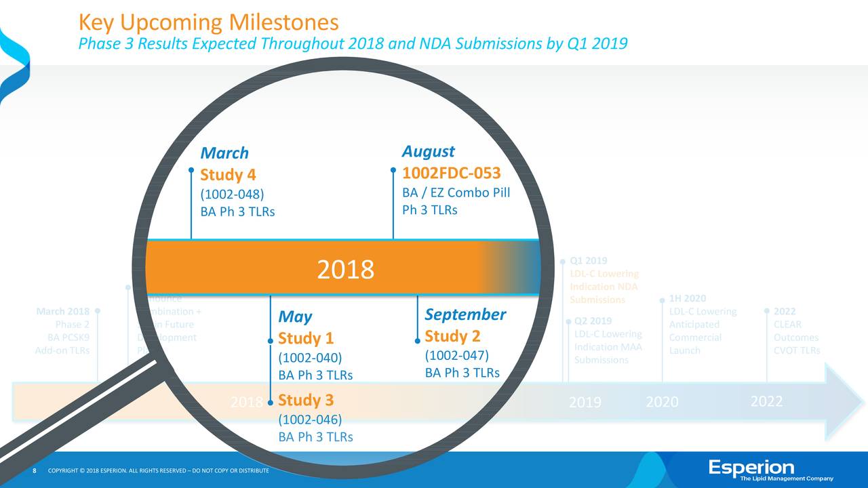The image size is (868, 488).
Task: Click 'BA Ph 3 TLRs' under Study 2
Action: pyautogui.click(x=462, y=373)
